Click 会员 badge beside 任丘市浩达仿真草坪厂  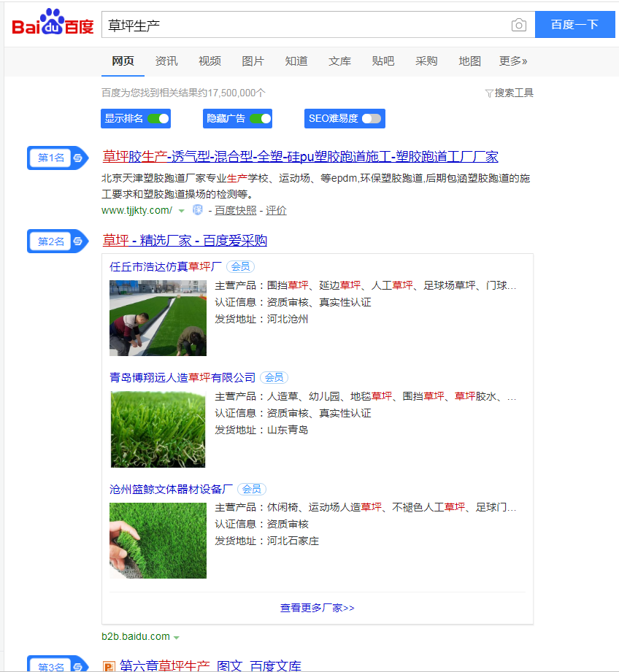[240, 266]
